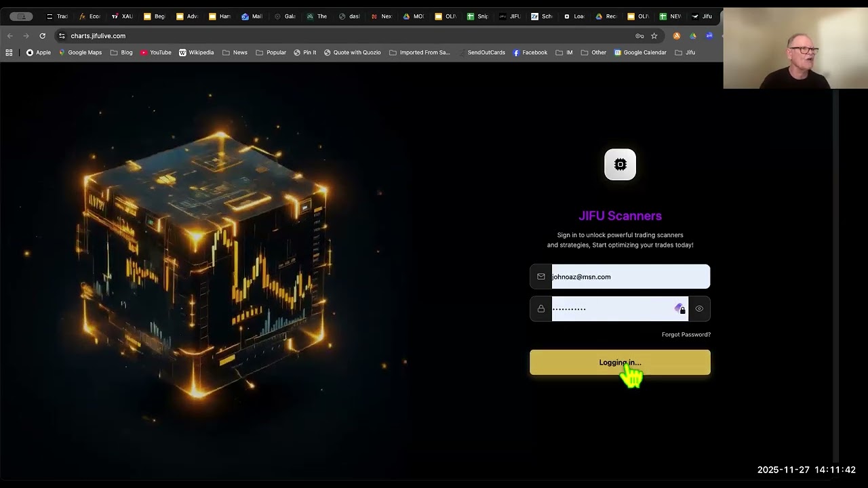Open the Forgot Password? link
Viewport: 868px width, 488px height.
[686, 335]
